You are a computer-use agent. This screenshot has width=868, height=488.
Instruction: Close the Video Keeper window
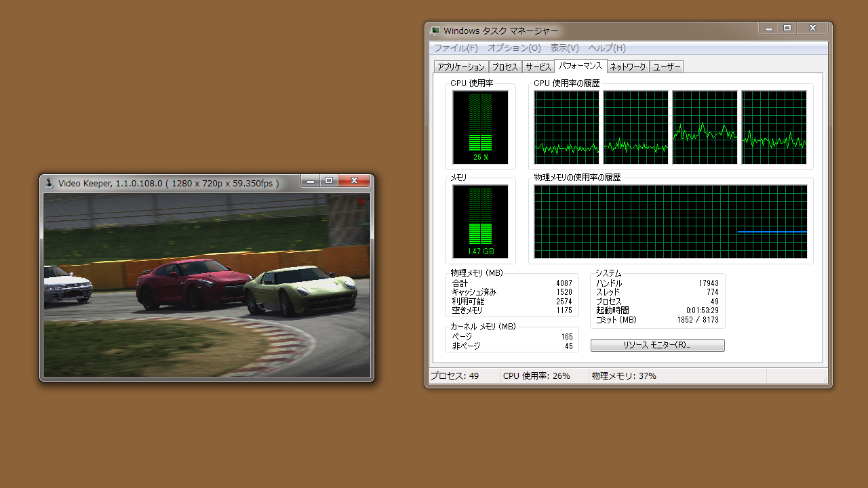pyautogui.click(x=354, y=181)
